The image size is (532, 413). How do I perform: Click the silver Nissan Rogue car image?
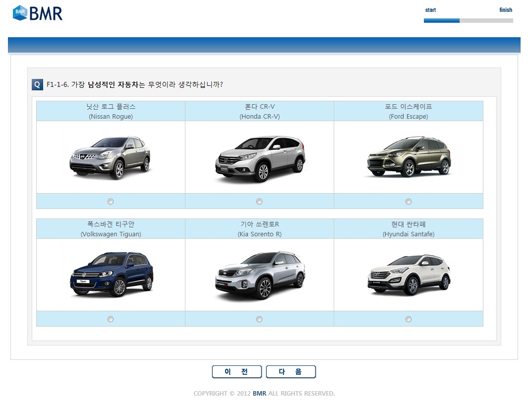[x=110, y=157]
